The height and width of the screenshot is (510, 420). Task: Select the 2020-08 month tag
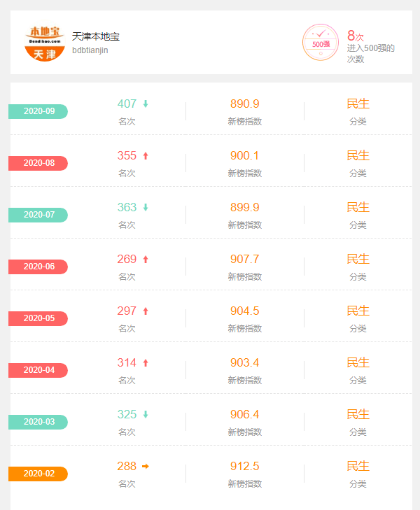38,163
